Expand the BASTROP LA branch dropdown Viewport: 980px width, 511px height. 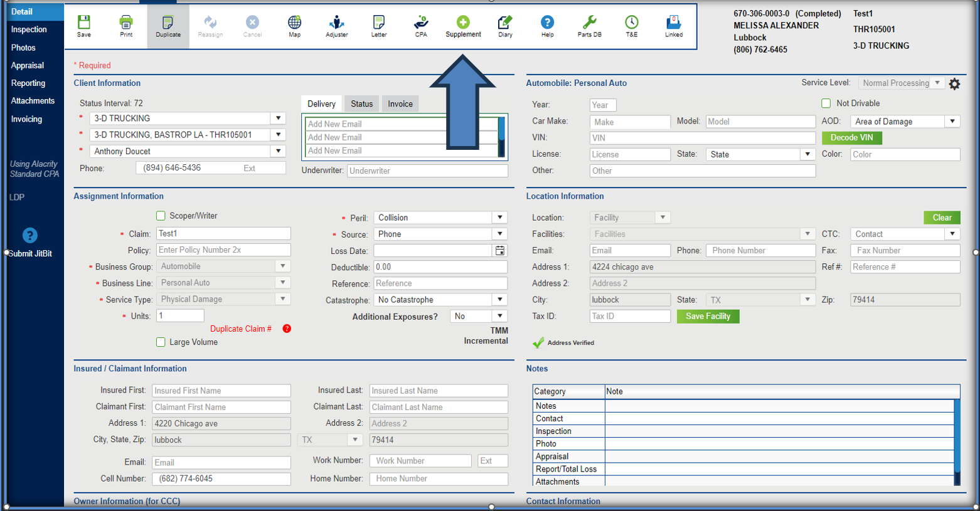coord(279,134)
